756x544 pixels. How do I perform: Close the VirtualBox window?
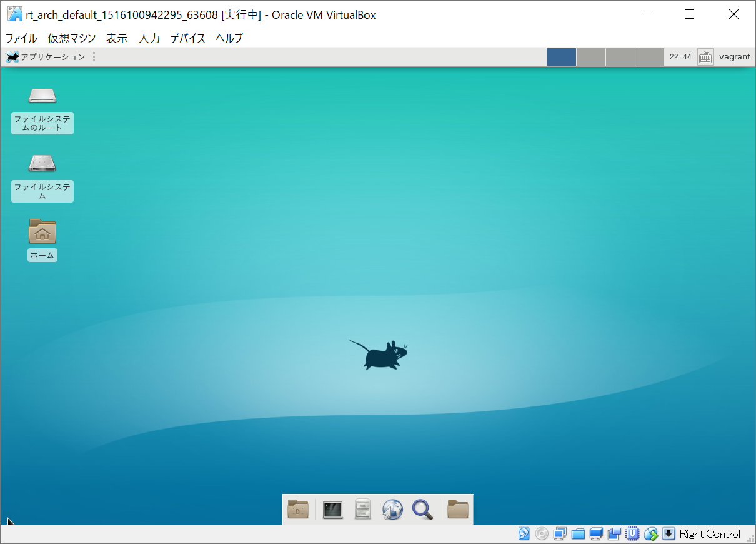734,14
